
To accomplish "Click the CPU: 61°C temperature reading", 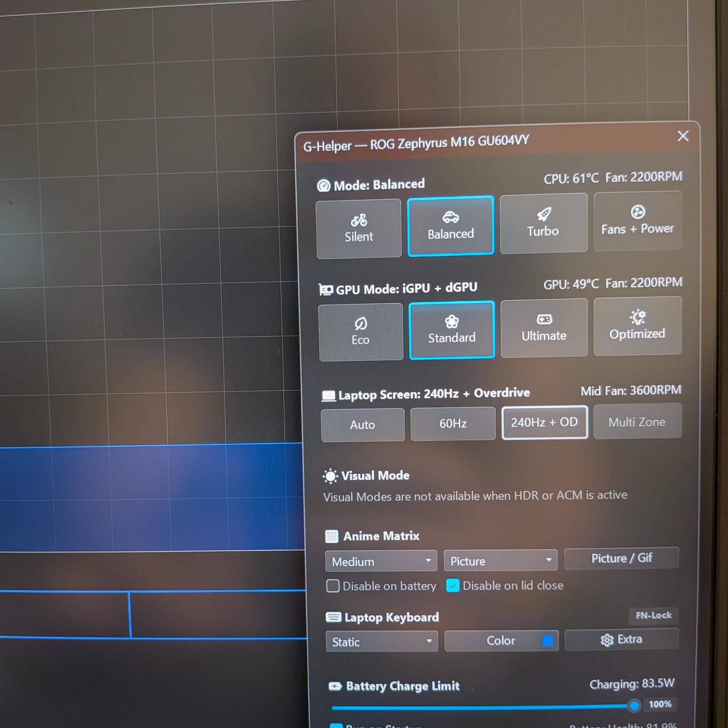I will pyautogui.click(x=571, y=178).
